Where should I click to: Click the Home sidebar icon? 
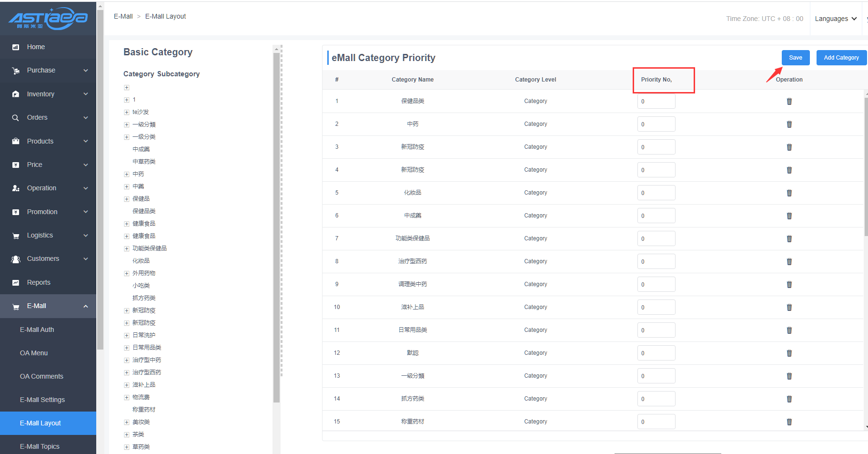tap(16, 47)
